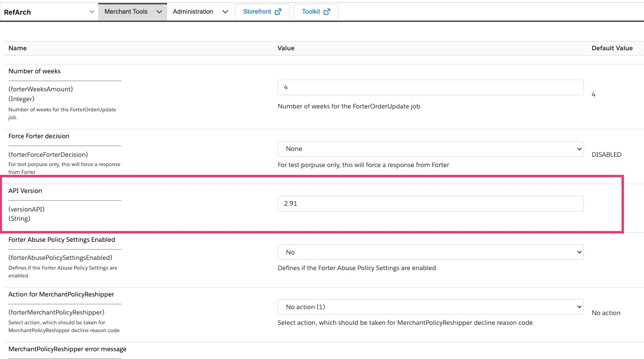Open the Administration menu
The image size is (644, 359).
[200, 12]
